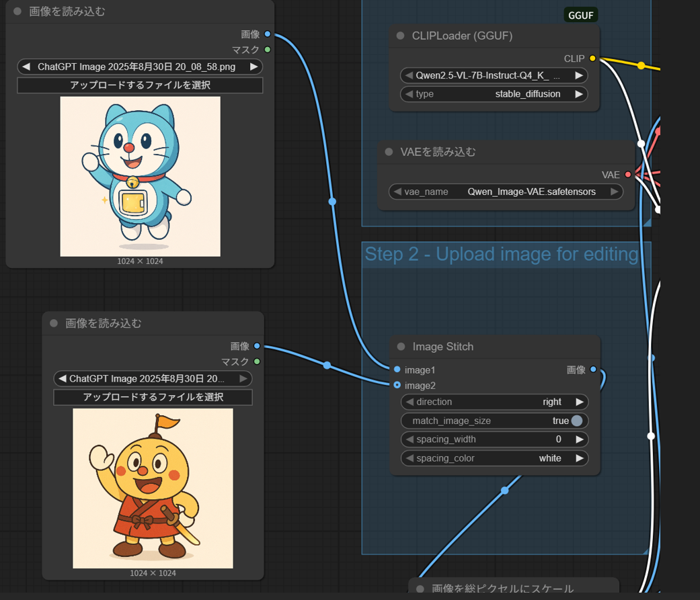The width and height of the screenshot is (700, 600).
Task: Click the blue robot cat image preview
Action: pos(140,176)
